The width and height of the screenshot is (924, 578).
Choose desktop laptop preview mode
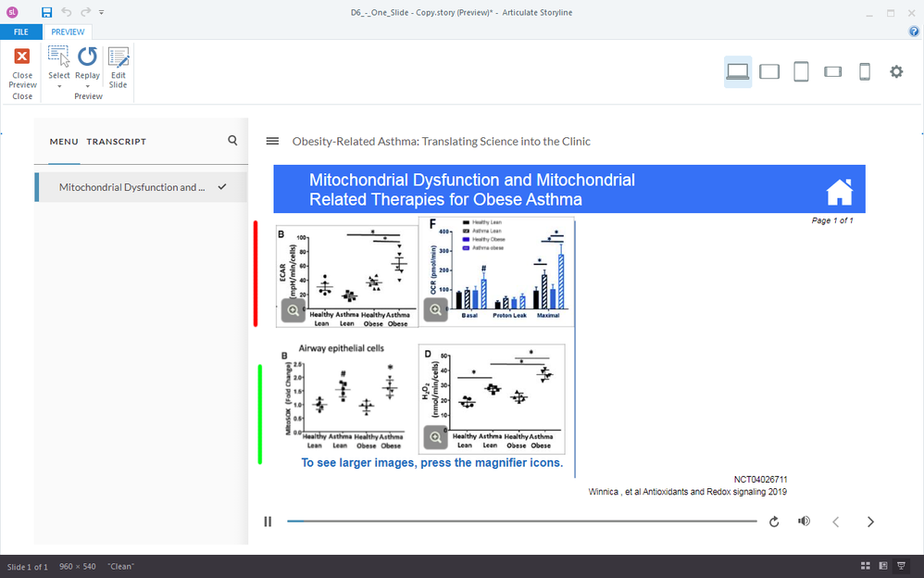[738, 72]
